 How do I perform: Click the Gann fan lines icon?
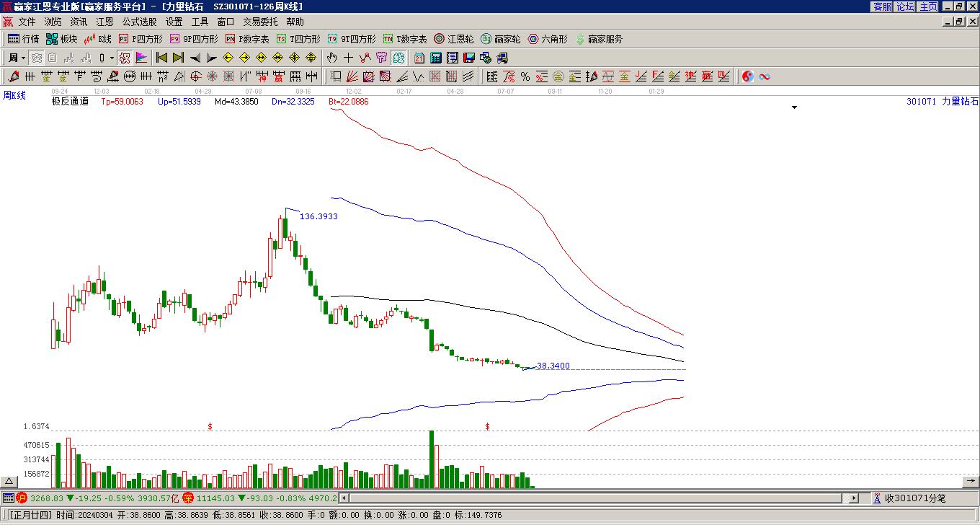click(x=352, y=76)
